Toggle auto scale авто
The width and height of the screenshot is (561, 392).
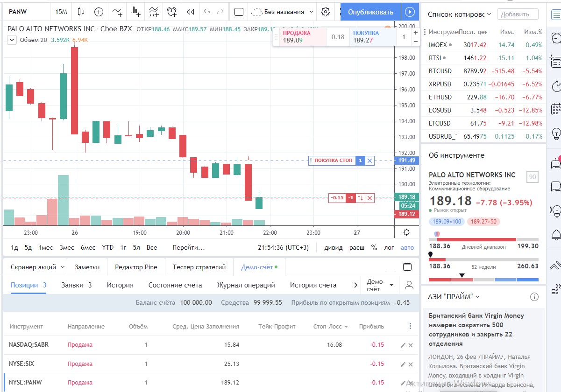click(x=407, y=247)
